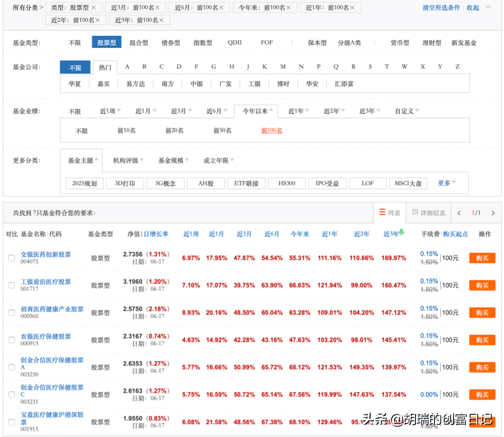Expand the 近1年 performance dropdown
This screenshot has width=504, height=437.
[x=299, y=111]
